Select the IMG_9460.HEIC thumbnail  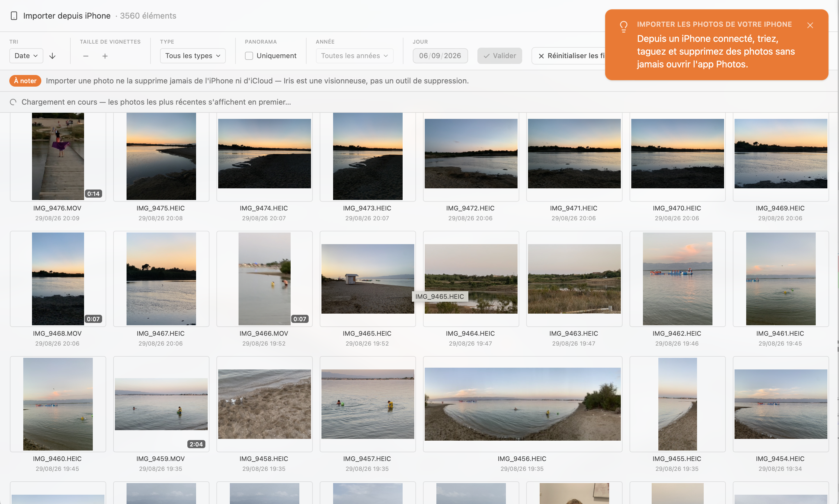point(58,404)
